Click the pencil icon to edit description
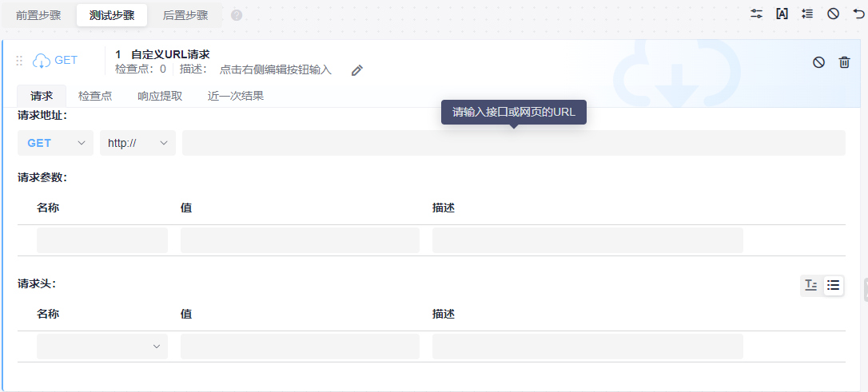 click(357, 70)
